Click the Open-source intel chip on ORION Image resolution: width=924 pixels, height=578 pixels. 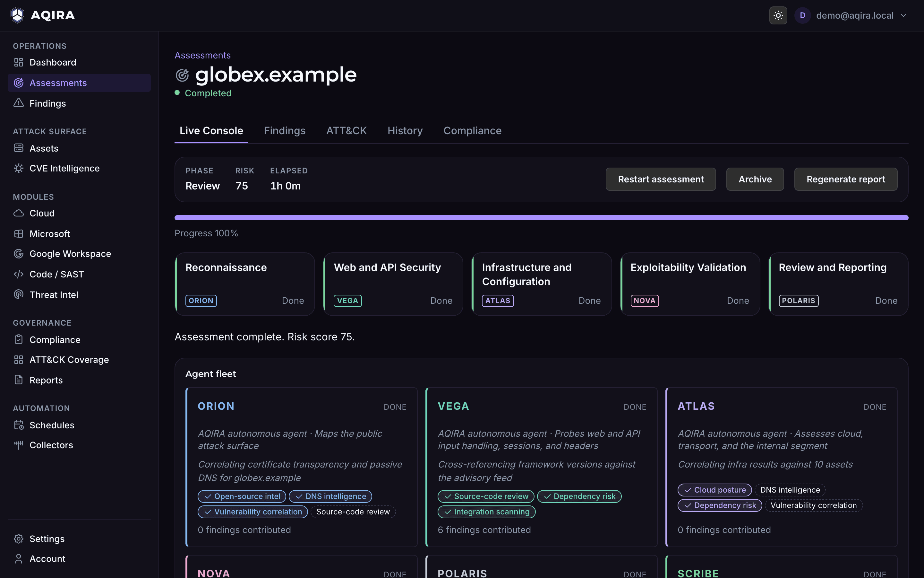click(242, 496)
